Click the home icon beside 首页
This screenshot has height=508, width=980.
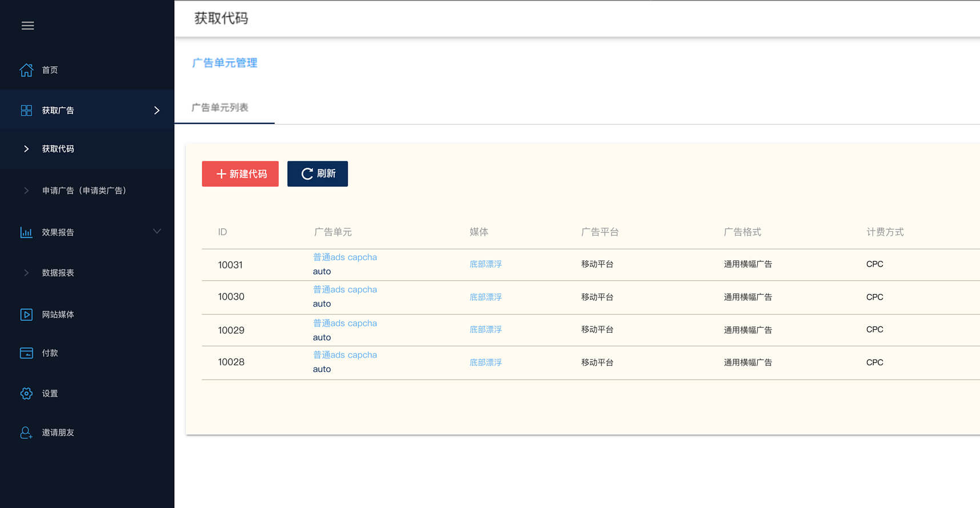click(26, 70)
